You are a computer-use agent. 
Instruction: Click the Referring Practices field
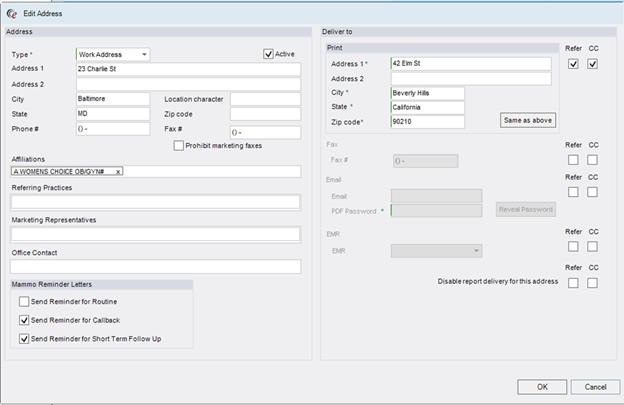pos(156,202)
